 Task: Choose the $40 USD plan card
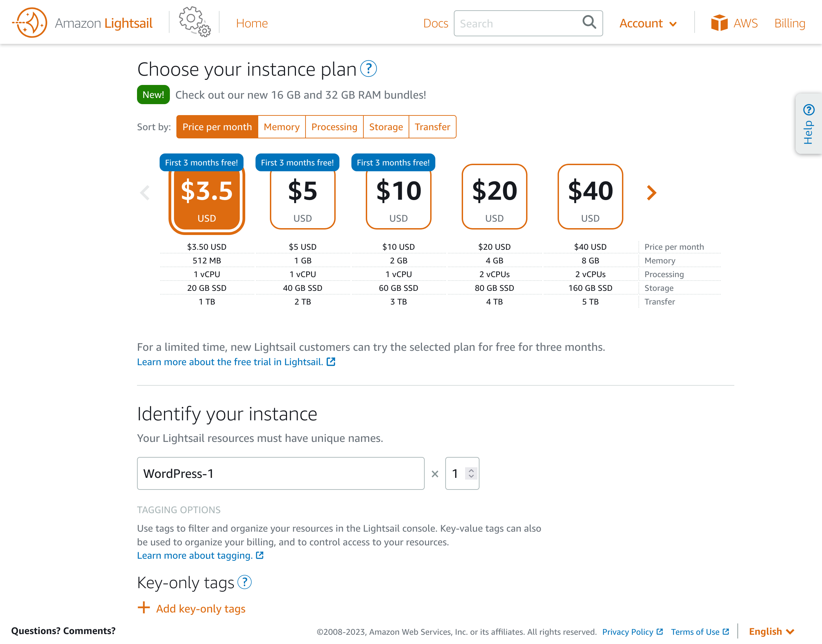(x=590, y=197)
